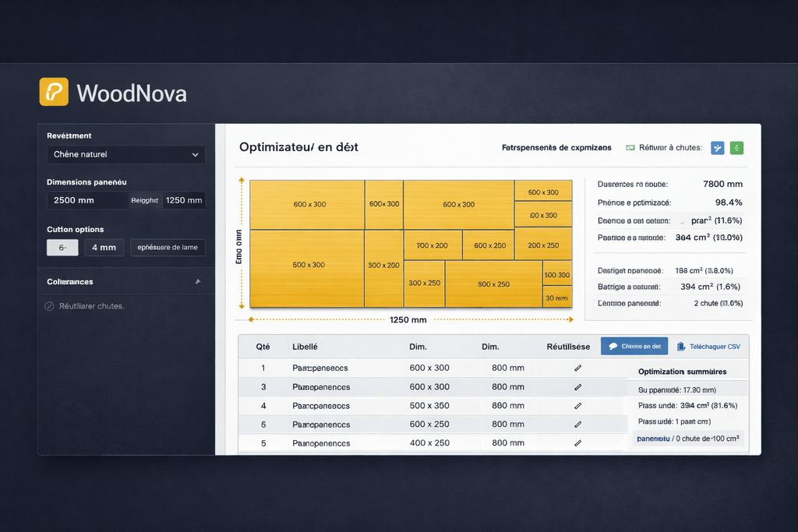Image resolution: width=798 pixels, height=532 pixels.
Task: Click the edit pencil for the 500 x 350 row
Action: pos(577,406)
